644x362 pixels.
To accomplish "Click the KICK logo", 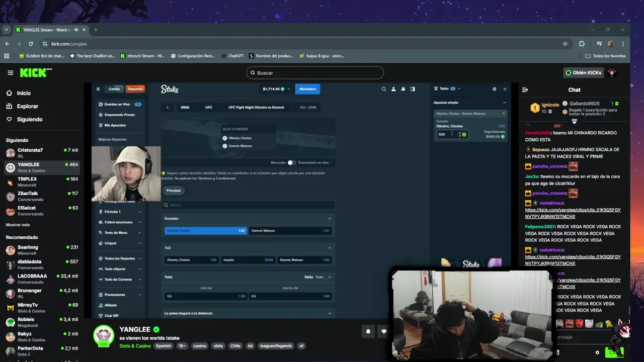I will [x=36, y=73].
